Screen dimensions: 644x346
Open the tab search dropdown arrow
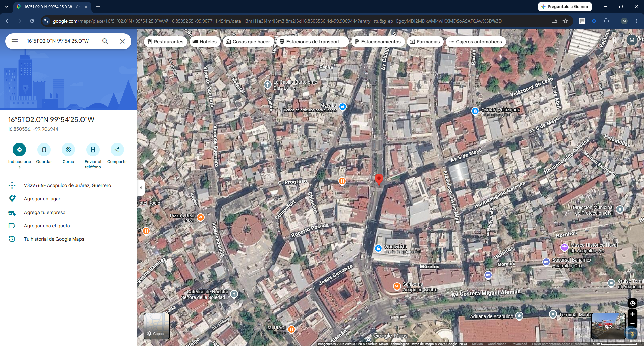point(6,7)
